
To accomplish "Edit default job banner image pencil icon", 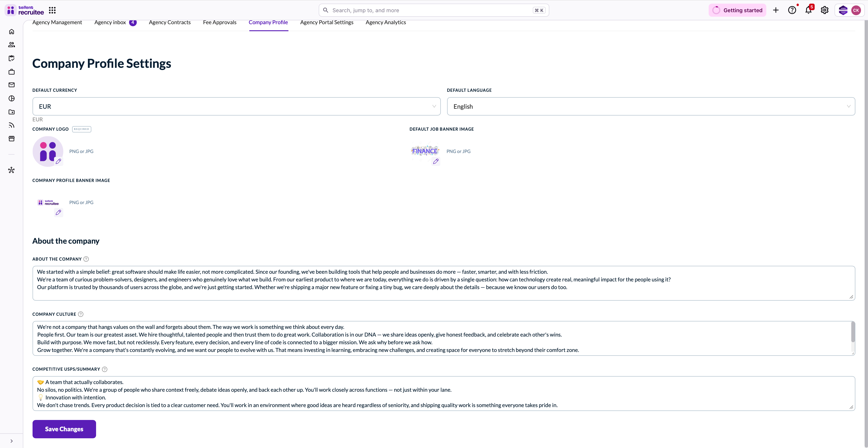I will coord(436,161).
